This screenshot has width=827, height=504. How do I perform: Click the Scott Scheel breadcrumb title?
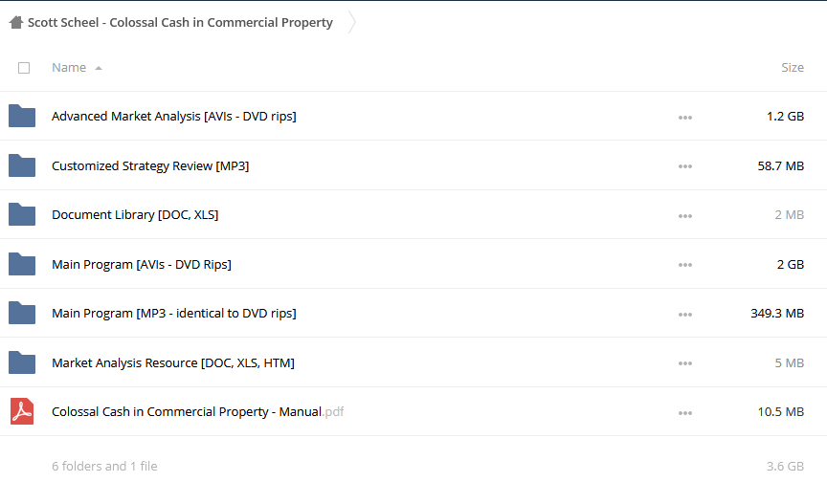click(180, 22)
